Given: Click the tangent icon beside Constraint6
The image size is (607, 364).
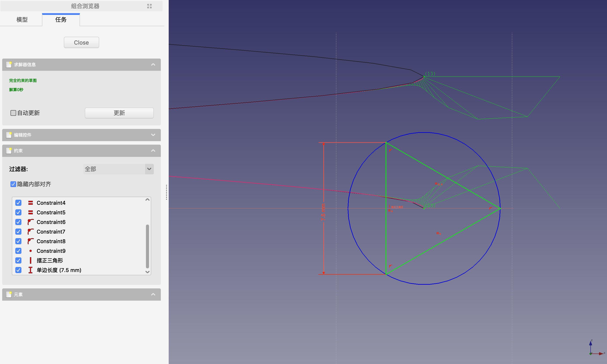Looking at the screenshot, I should coord(30,222).
